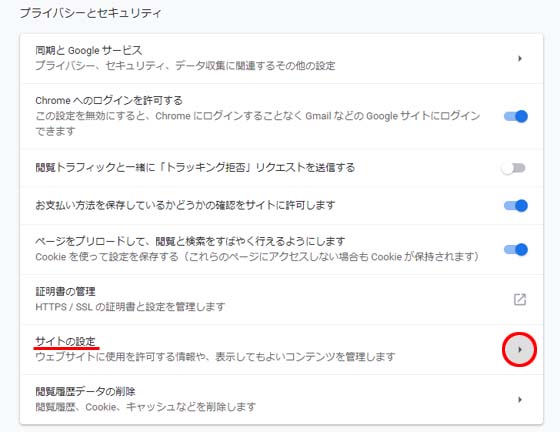Select the Chrome へのログインを許可する label
Viewport: 560px width, 432px height.
(109, 100)
